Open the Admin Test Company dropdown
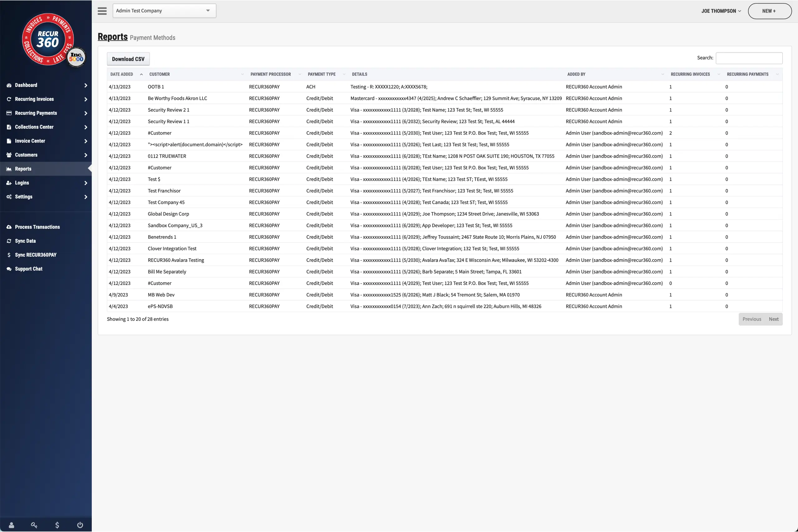This screenshot has width=798, height=532. tap(164, 11)
